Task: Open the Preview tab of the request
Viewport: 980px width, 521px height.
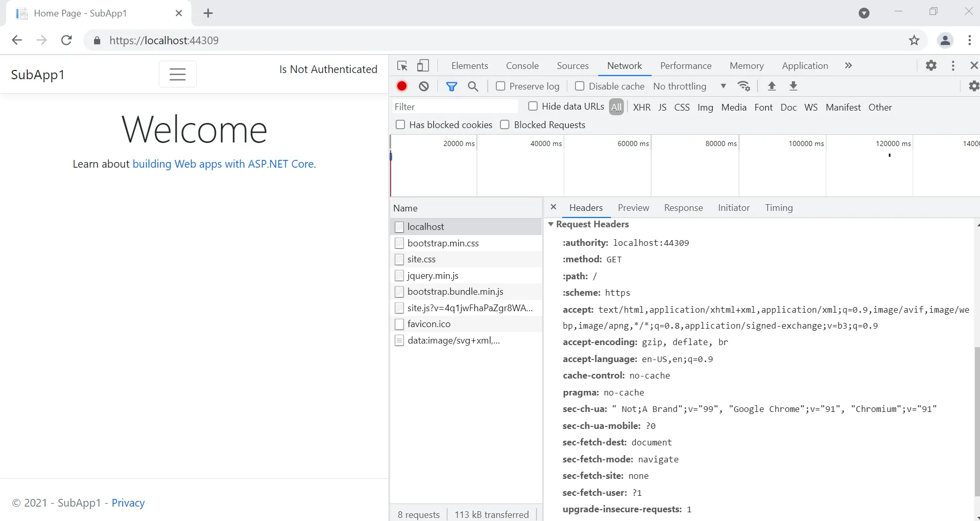Action: [633, 208]
